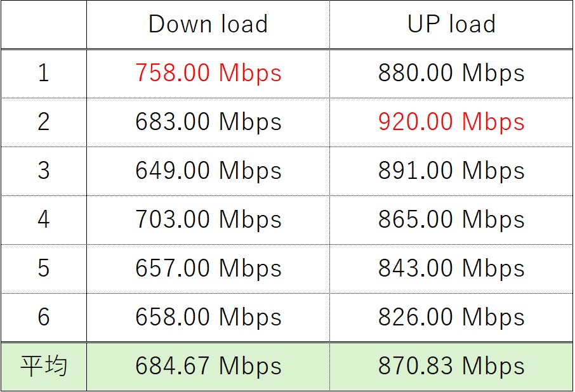Click the average 684.67 Mbps cell

(208, 367)
